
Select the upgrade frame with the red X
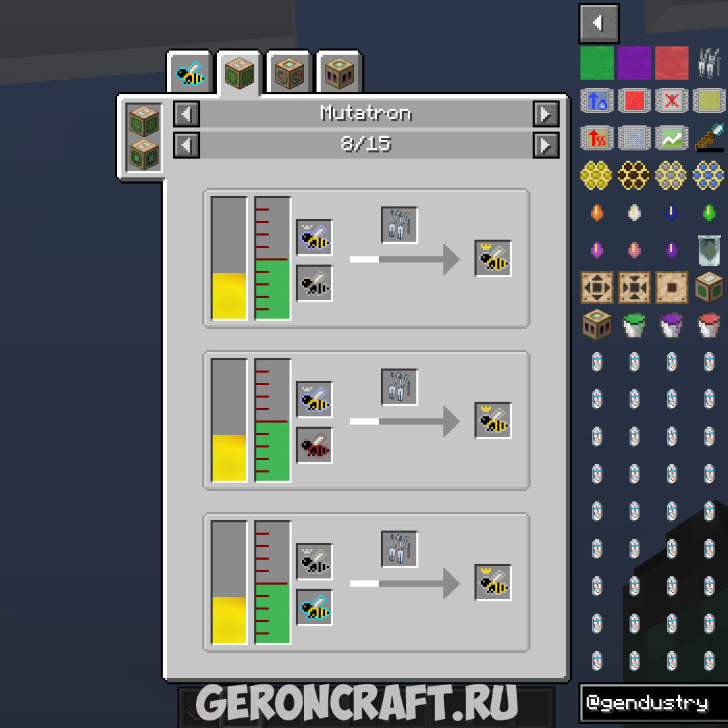tap(672, 100)
